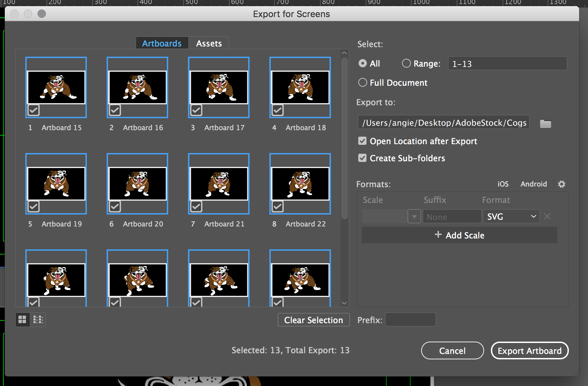Uncheck Artboard 21 checkbox
The height and width of the screenshot is (386, 588).
pyautogui.click(x=196, y=206)
